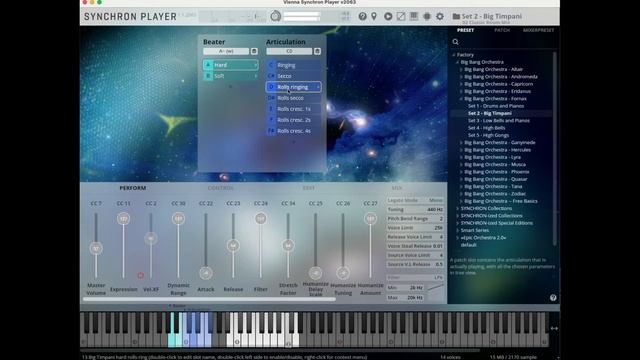Open the Filter type LP6 dropdown
This screenshot has width=640, height=360.
pyautogui.click(x=415, y=278)
